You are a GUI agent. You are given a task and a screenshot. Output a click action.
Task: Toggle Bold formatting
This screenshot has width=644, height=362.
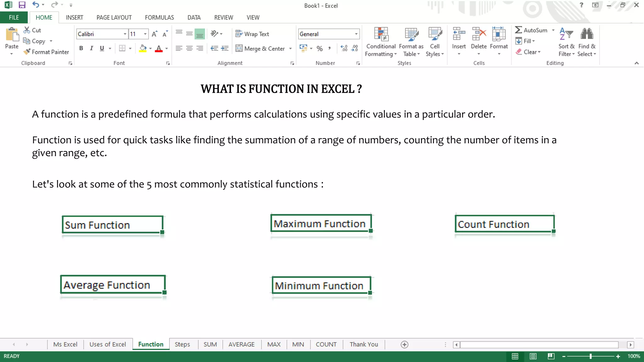coord(81,48)
